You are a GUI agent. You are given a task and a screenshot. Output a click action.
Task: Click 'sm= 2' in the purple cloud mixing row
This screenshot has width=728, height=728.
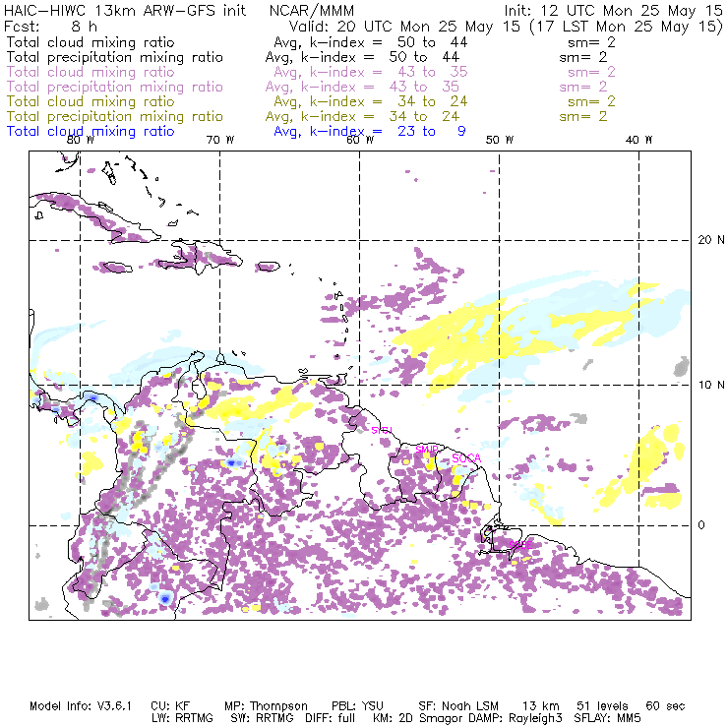591,72
